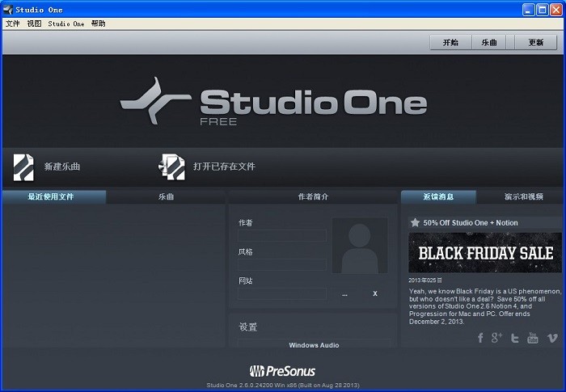Click the 2013年025日 news date
The image size is (566, 392).
point(425,280)
